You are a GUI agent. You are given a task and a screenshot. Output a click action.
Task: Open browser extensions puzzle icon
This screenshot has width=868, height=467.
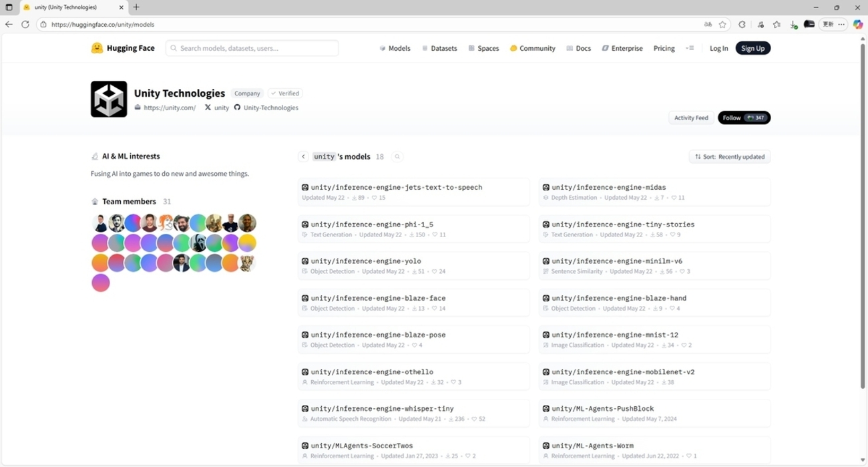(742, 24)
